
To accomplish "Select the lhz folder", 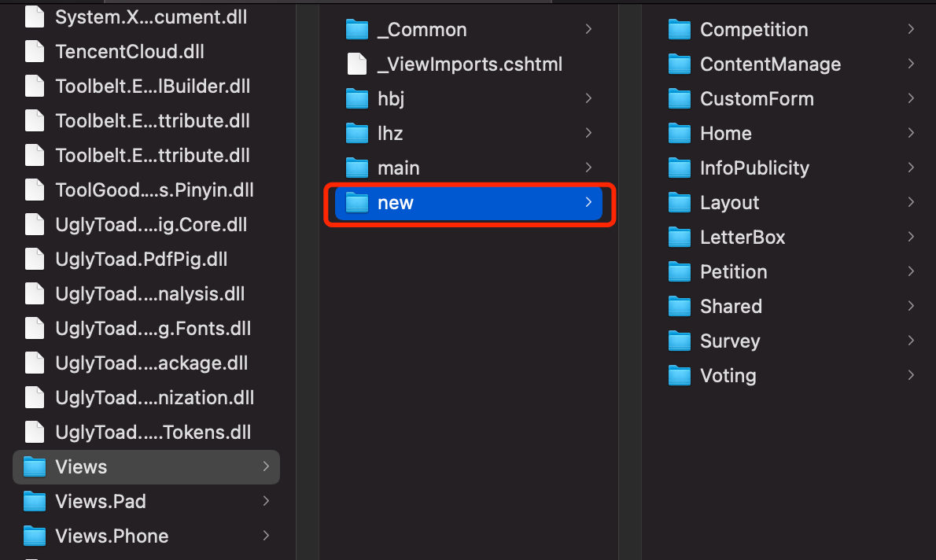I will [390, 134].
